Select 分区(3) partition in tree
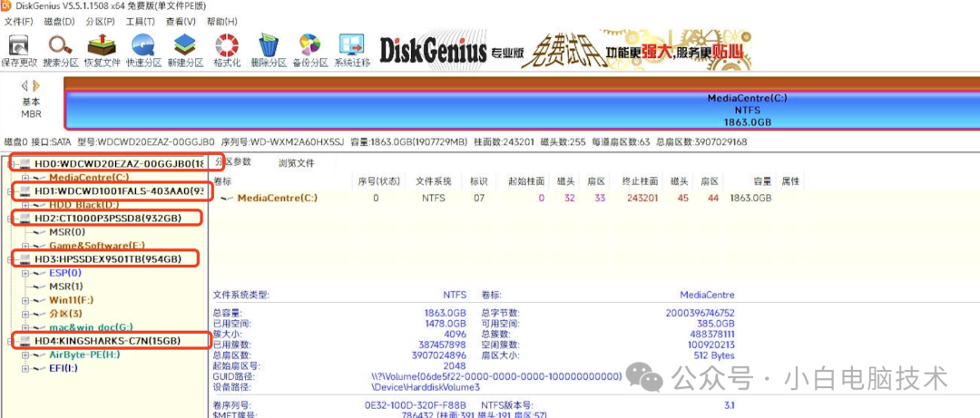The height and width of the screenshot is (418, 980). click(x=65, y=314)
